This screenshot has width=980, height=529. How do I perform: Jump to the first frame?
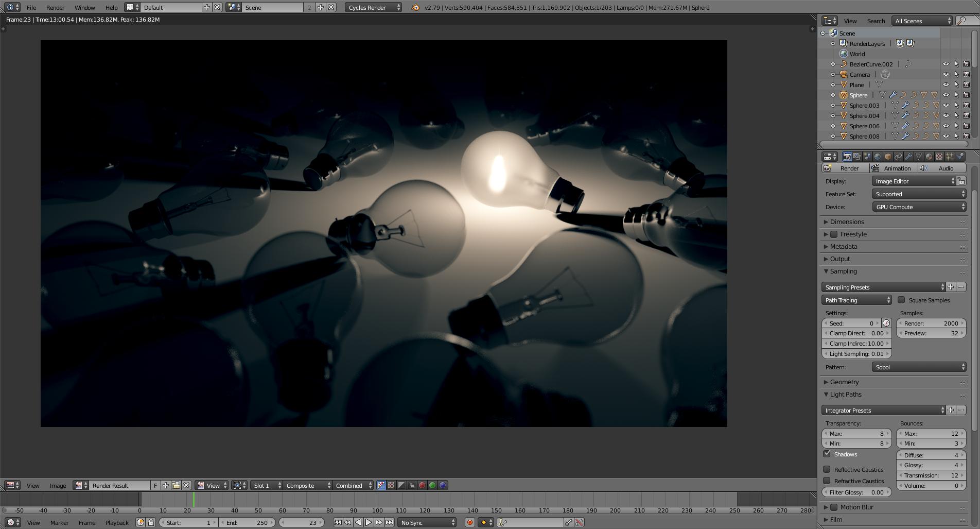pyautogui.click(x=338, y=522)
